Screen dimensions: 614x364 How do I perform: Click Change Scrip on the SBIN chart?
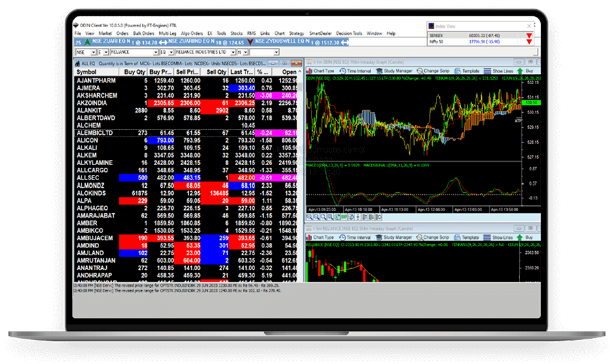click(x=433, y=71)
